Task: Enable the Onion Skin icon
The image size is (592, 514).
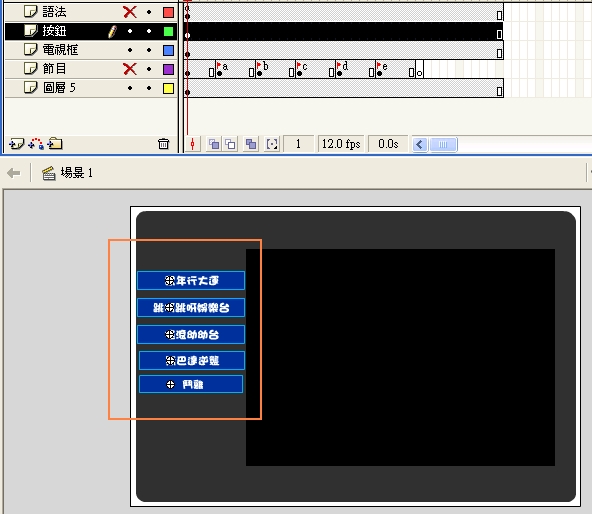Action: point(214,144)
